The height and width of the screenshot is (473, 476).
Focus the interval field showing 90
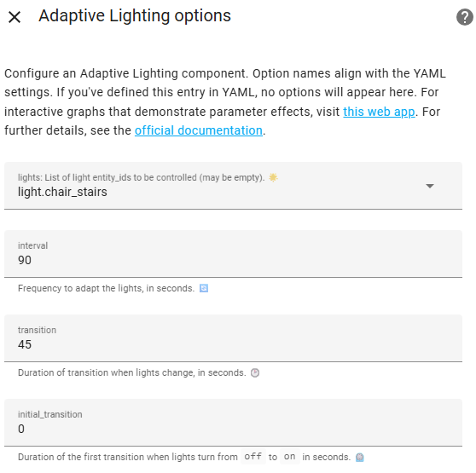[x=233, y=253]
